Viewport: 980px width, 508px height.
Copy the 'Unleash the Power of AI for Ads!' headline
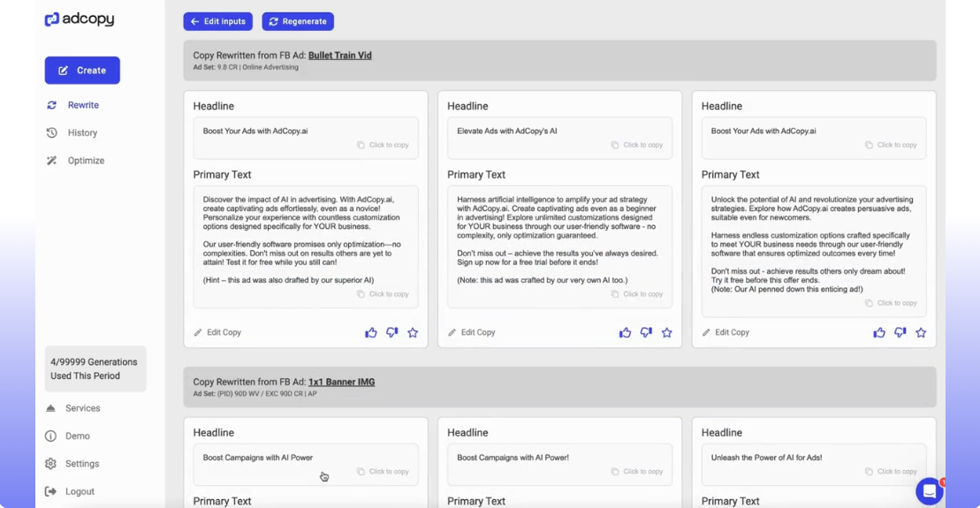click(892, 472)
